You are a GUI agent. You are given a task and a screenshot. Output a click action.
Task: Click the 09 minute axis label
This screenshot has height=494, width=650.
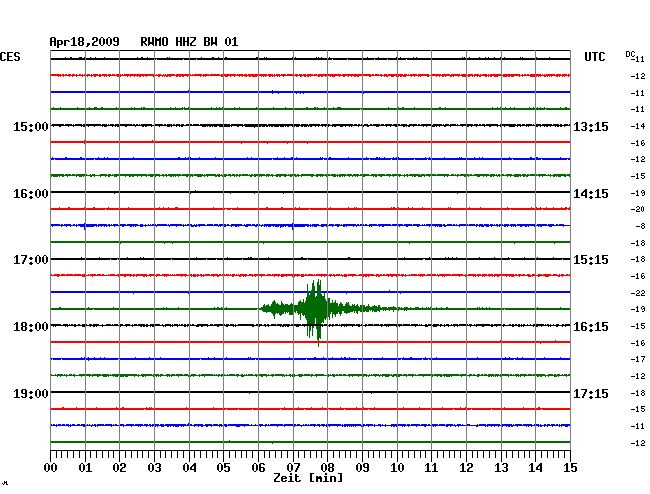[362, 468]
